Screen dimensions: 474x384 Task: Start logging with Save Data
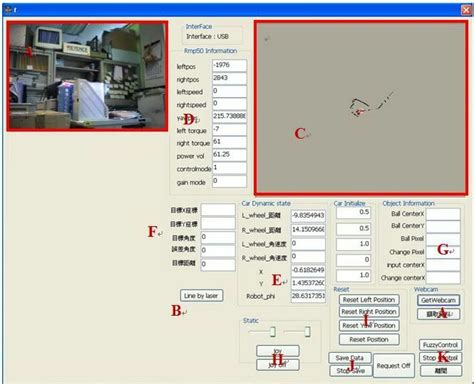tap(350, 358)
